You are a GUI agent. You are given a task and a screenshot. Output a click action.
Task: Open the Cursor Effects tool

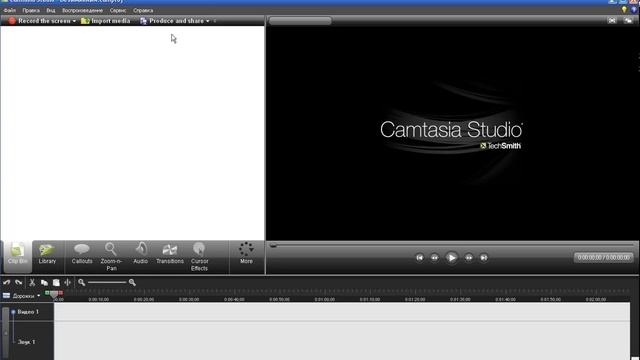point(199,257)
